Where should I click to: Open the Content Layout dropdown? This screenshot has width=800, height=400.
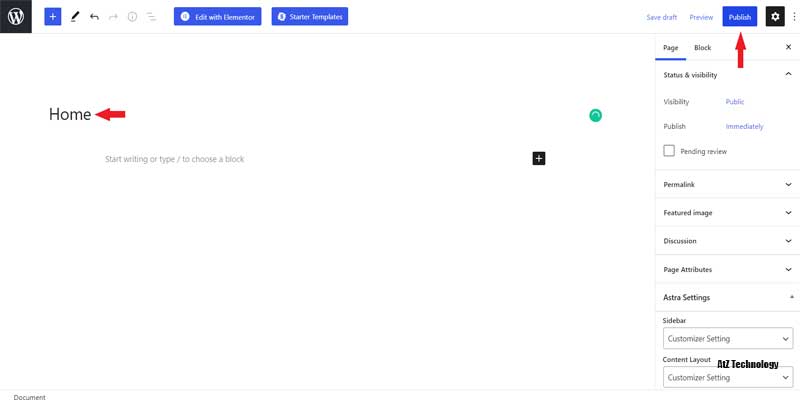pyautogui.click(x=728, y=378)
